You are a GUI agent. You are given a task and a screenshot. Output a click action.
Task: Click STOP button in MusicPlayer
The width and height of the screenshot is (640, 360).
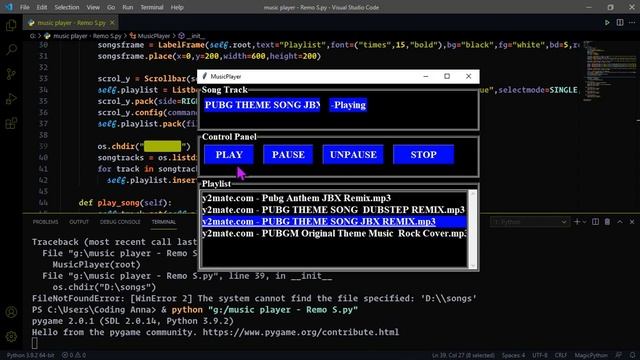click(x=423, y=155)
